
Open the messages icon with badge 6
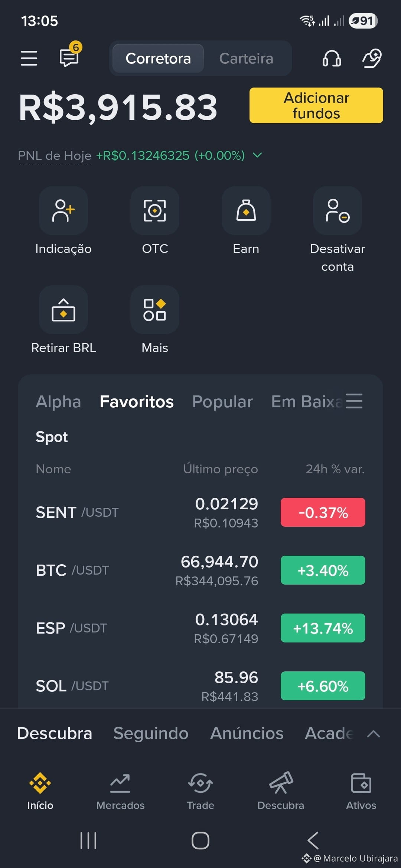[70, 56]
